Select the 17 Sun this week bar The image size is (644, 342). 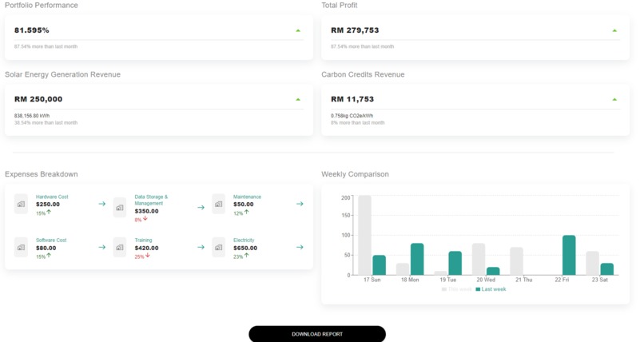click(364, 235)
